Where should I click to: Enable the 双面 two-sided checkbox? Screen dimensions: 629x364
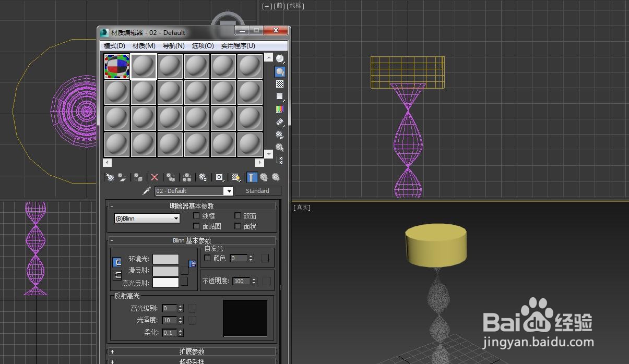coord(238,215)
